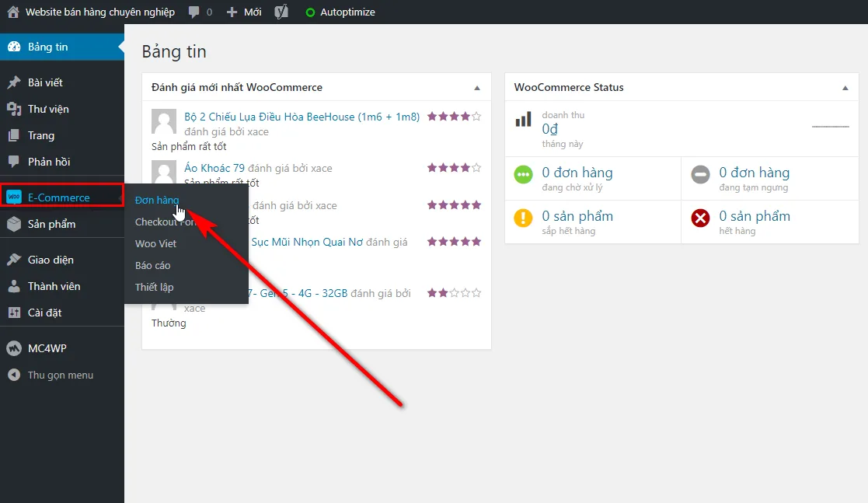This screenshot has height=503, width=868.
Task: Click yellow low stock warning icon
Action: pos(523,218)
